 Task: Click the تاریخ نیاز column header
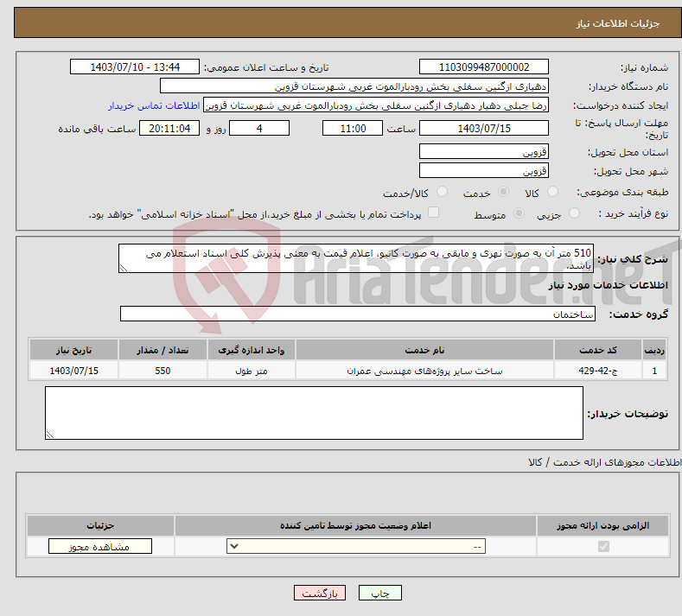pos(74,350)
